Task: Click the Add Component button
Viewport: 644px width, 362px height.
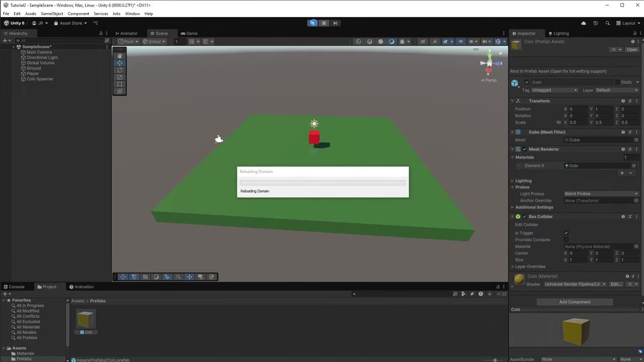Action: (x=575, y=302)
